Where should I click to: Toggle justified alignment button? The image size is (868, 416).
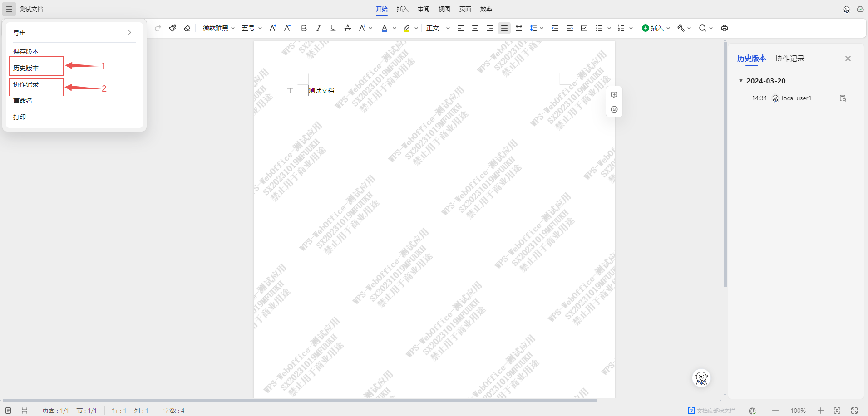point(504,28)
